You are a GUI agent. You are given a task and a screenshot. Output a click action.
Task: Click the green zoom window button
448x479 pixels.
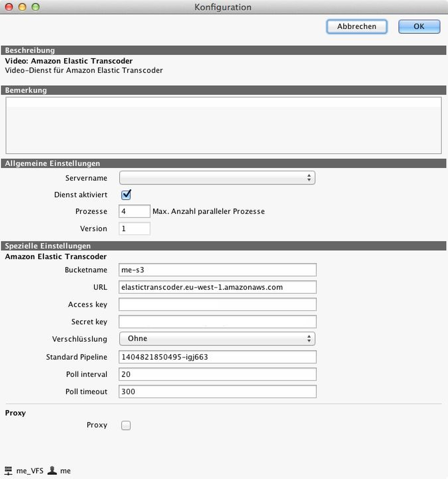click(x=36, y=7)
